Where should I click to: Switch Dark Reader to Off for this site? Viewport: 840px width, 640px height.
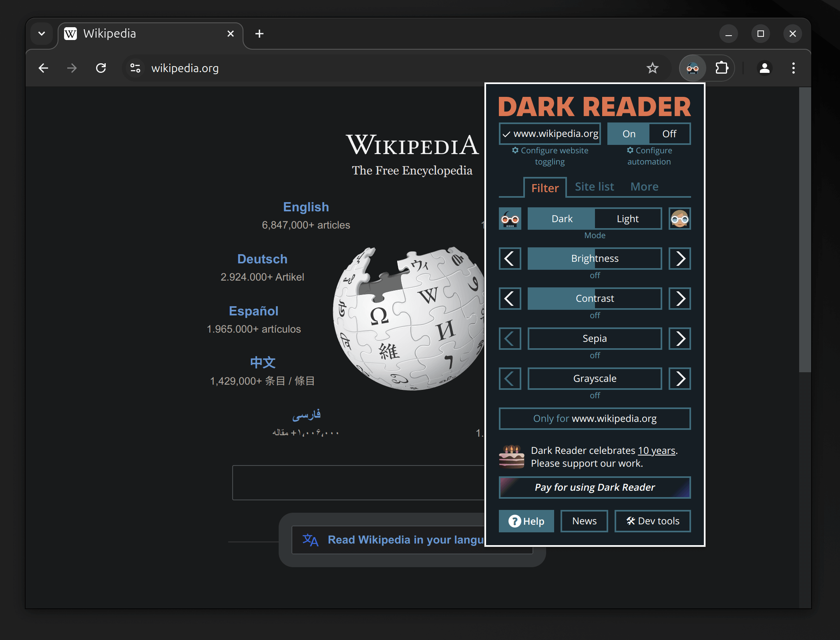pyautogui.click(x=669, y=133)
